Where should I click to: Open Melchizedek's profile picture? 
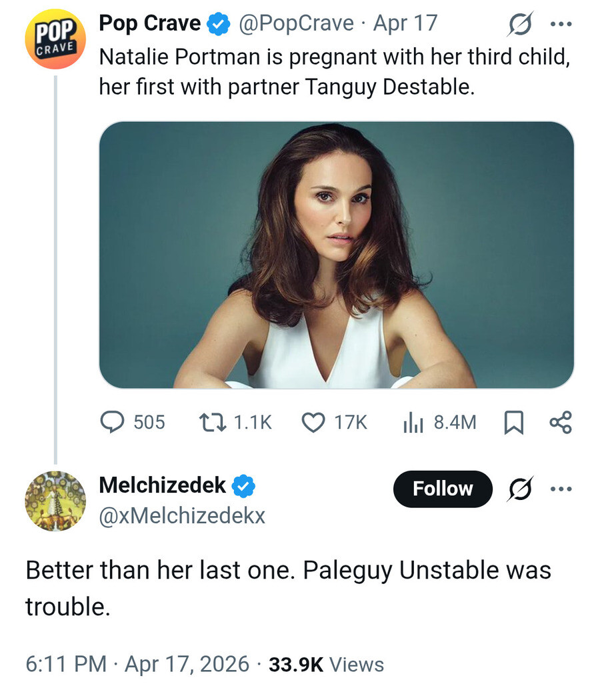tap(55, 502)
